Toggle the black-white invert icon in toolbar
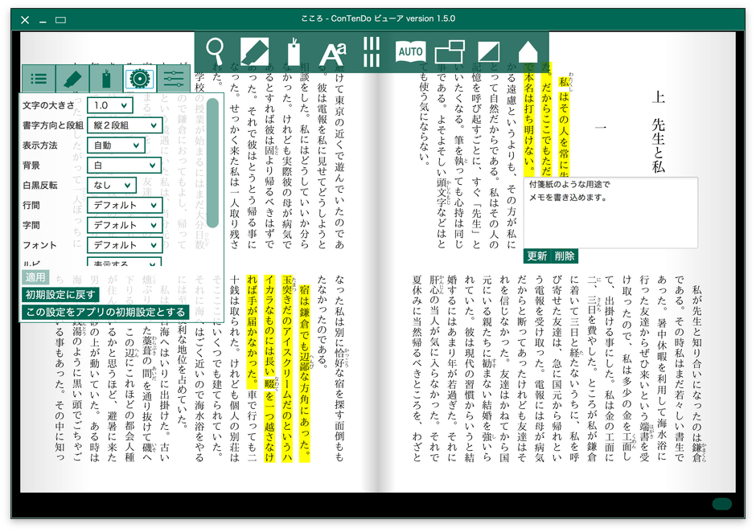The image size is (756, 532). click(489, 51)
